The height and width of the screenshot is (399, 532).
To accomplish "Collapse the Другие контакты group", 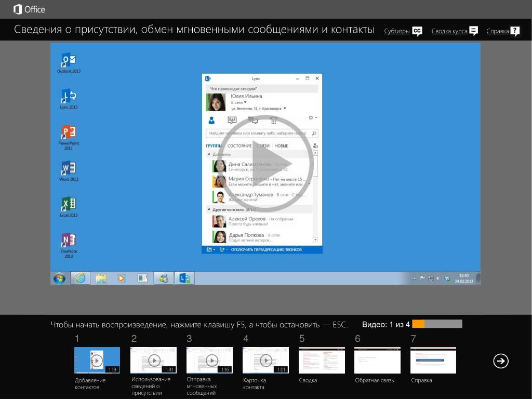I will click(x=209, y=209).
